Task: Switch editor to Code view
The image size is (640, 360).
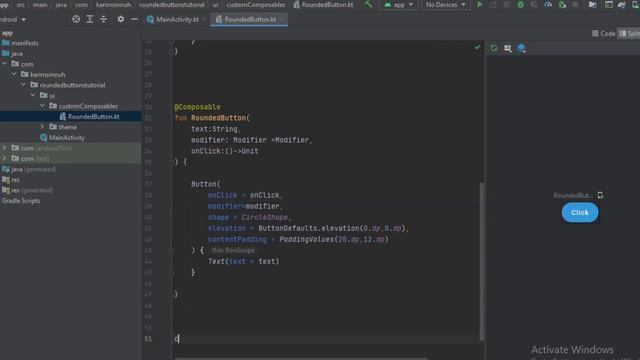Action: [x=604, y=33]
